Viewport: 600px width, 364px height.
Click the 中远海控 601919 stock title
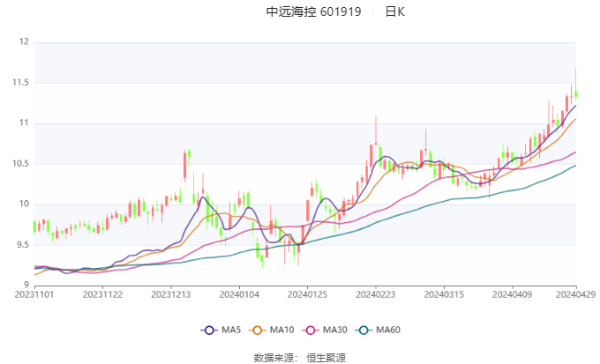313,11
